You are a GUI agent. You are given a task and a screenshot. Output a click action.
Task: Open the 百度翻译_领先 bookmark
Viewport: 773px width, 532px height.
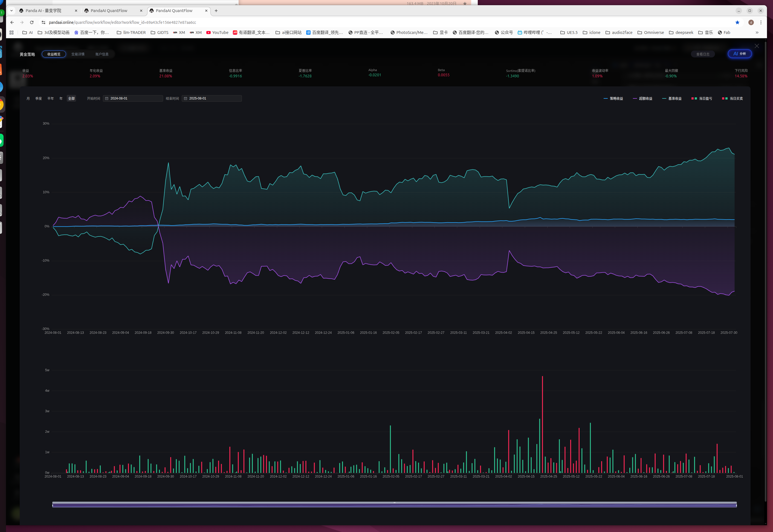[x=325, y=32]
